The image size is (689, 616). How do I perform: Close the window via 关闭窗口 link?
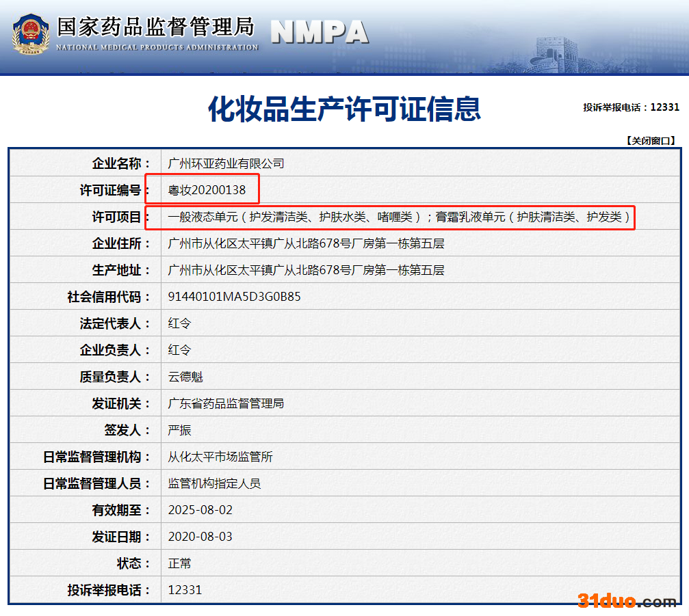(650, 141)
